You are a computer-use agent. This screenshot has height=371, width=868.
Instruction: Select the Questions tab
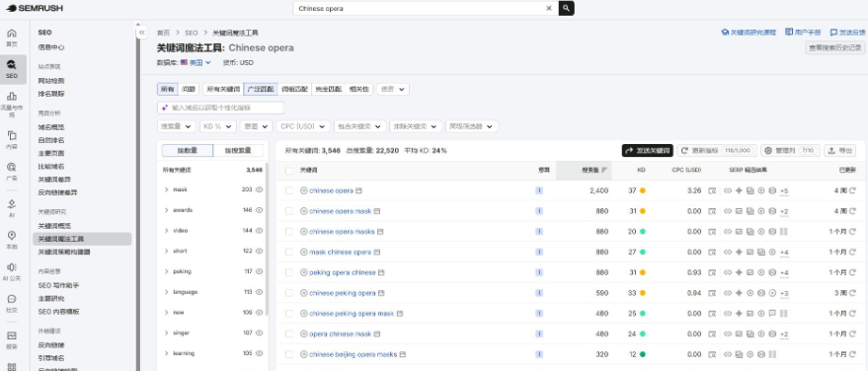click(189, 89)
